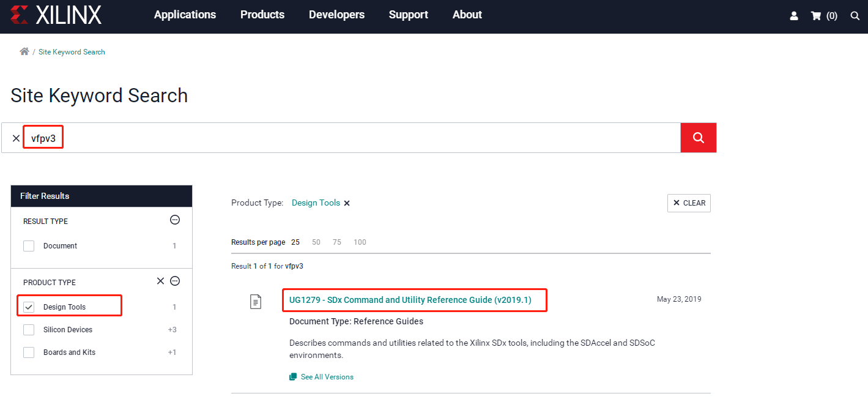Viewport: 868px width, 410px height.
Task: Submit search with red magnifier button
Action: click(699, 138)
